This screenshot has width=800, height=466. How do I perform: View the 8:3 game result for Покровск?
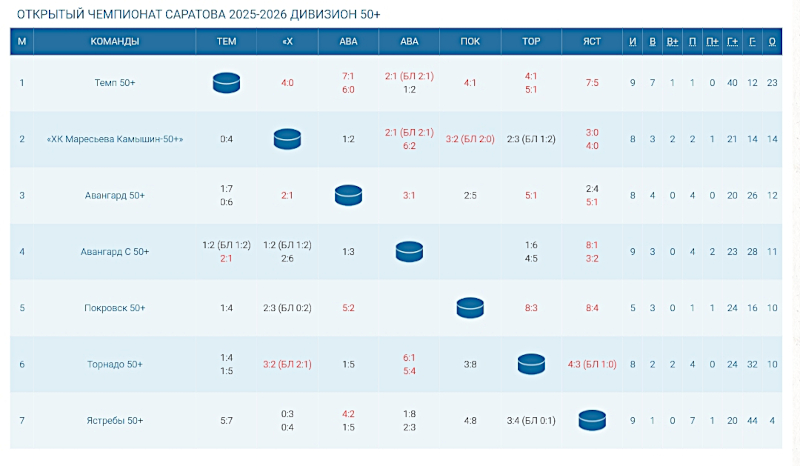(531, 308)
